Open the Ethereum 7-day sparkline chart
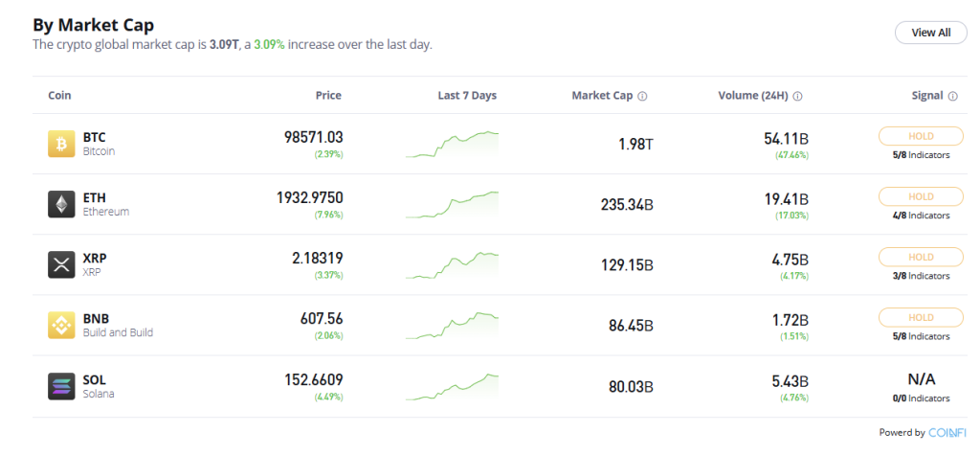980x455 pixels. click(452, 205)
